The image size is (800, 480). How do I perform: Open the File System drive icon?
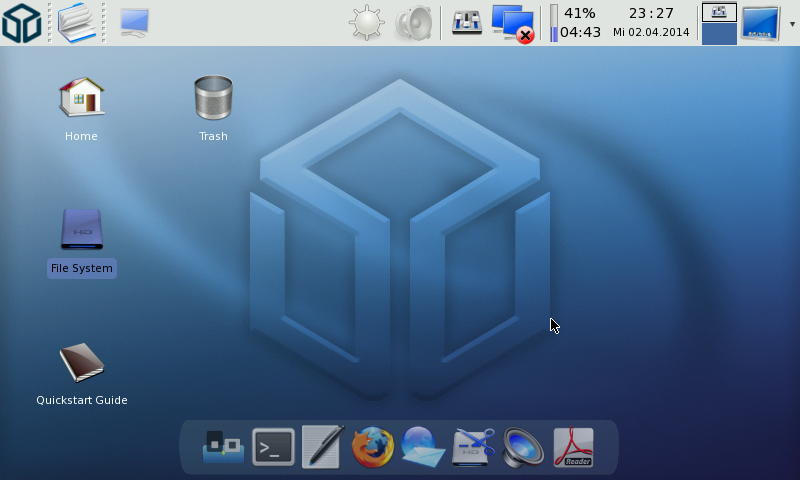[81, 230]
